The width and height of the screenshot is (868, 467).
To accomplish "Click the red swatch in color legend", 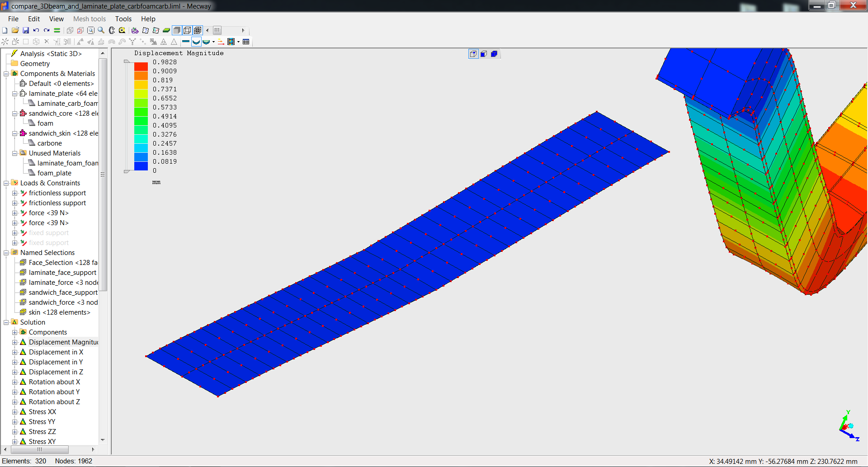I will [141, 66].
